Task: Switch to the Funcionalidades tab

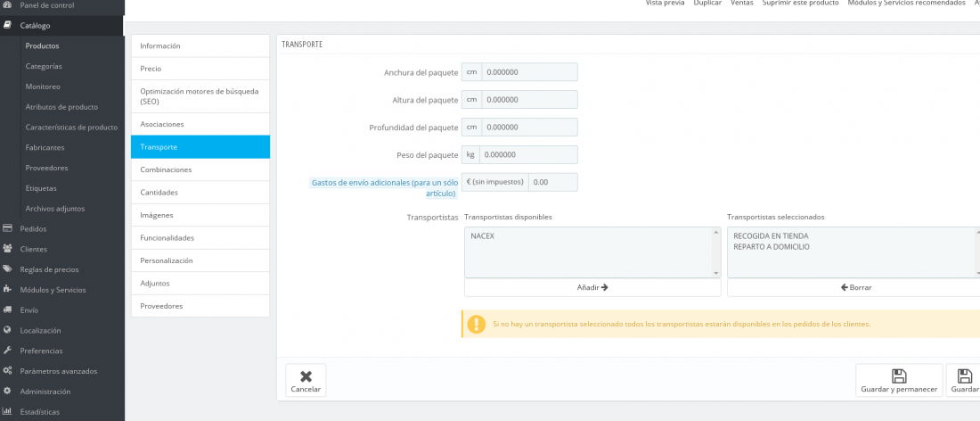Action: pyautogui.click(x=200, y=238)
